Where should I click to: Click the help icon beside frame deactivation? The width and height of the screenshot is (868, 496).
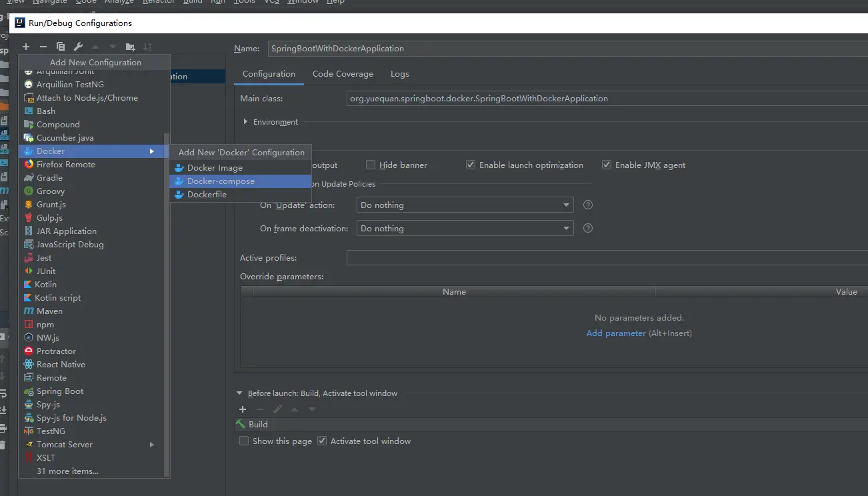(588, 228)
